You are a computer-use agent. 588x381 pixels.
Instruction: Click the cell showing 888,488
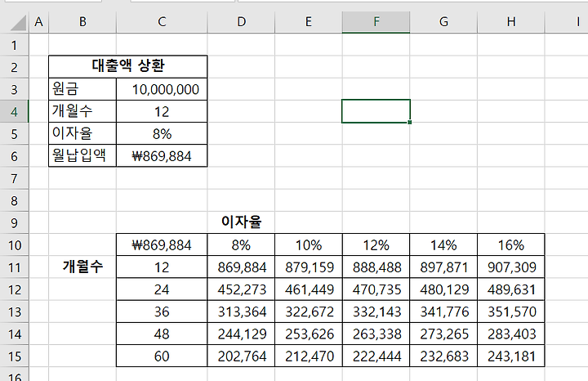(376, 267)
